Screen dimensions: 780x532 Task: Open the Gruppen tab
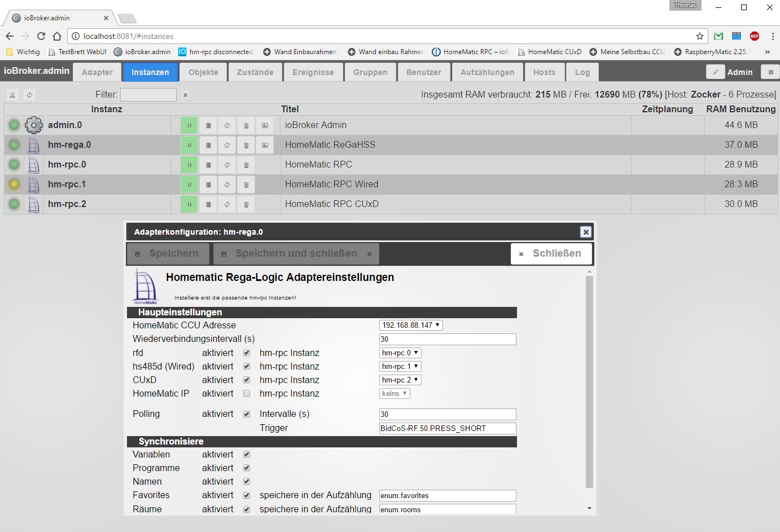click(370, 72)
